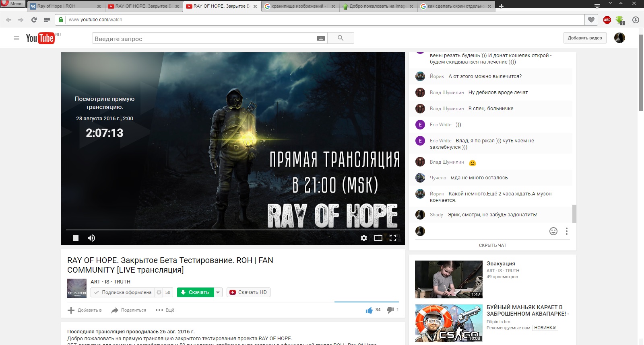
Task: Click the video title RAY OF HOPE text
Action: pos(170,265)
